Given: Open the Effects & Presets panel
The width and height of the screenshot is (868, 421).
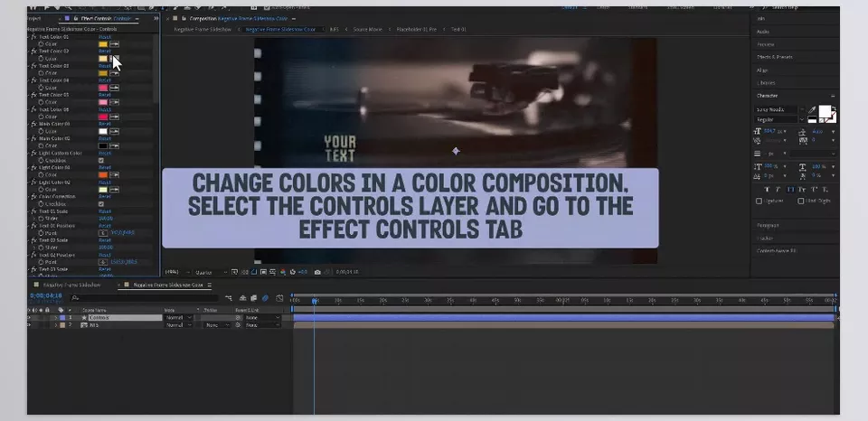Looking at the screenshot, I should (775, 57).
